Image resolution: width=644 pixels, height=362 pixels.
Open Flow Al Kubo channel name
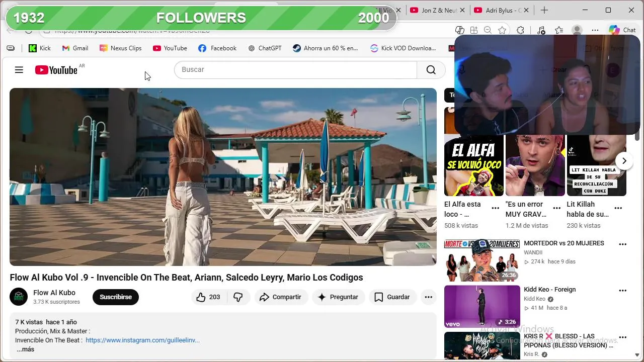coord(54,293)
